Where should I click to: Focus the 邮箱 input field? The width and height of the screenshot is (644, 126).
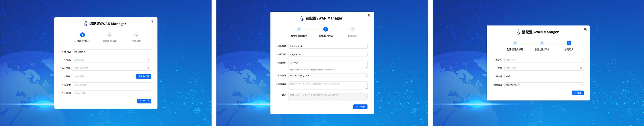click(103, 76)
